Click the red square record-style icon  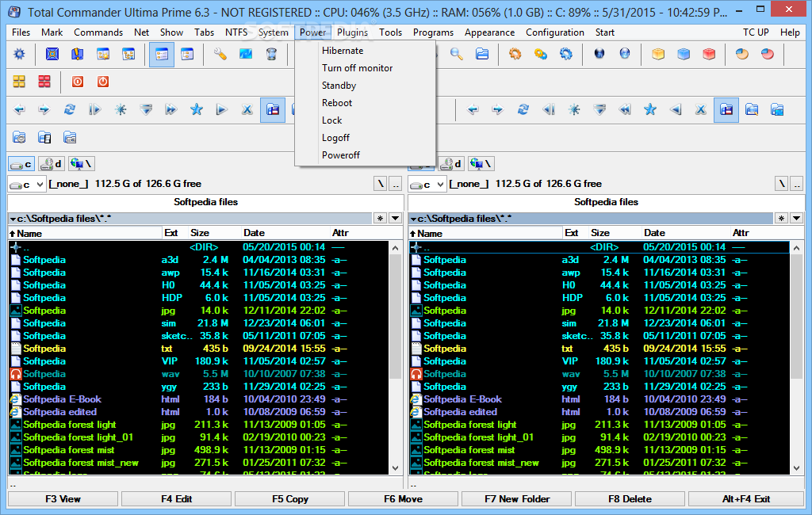click(x=78, y=82)
